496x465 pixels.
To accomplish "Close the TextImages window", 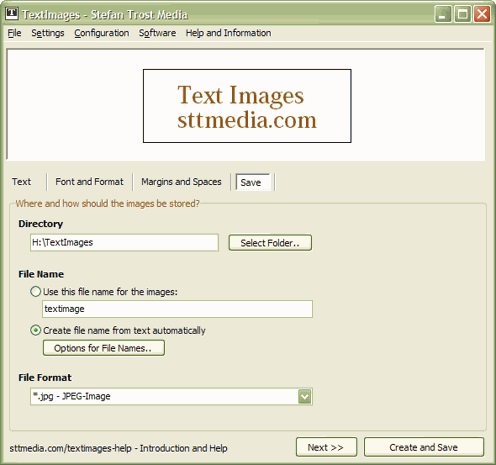I will pyautogui.click(x=482, y=14).
